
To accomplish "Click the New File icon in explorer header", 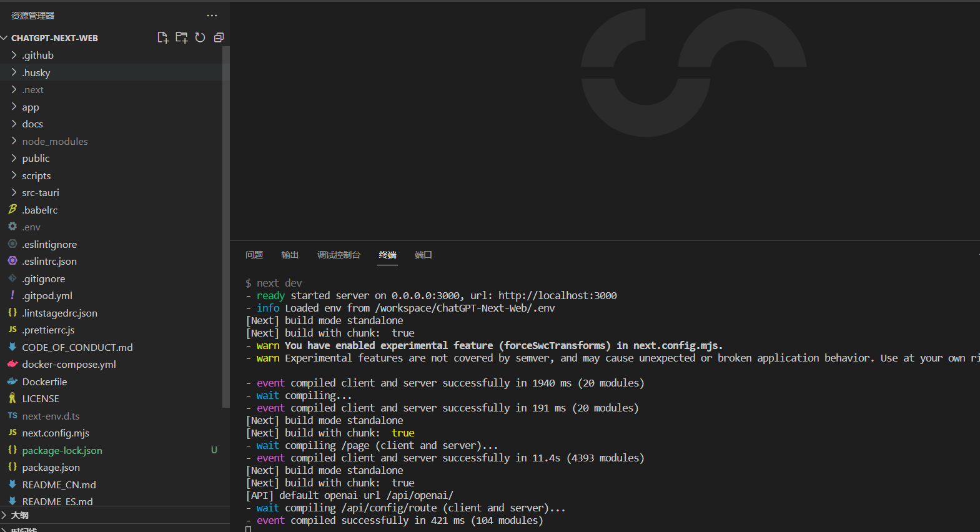I will [x=163, y=37].
